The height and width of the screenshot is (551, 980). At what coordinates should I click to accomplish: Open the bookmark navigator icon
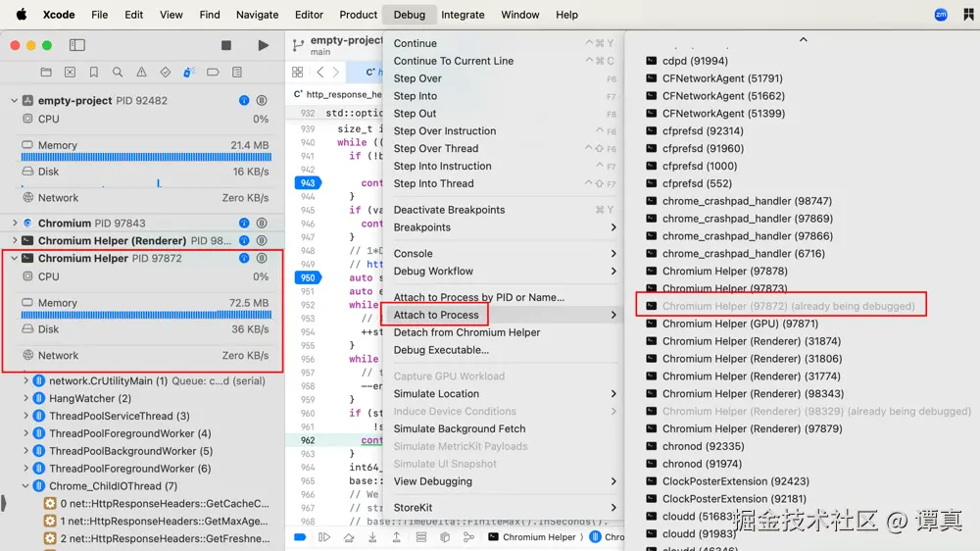[x=94, y=72]
